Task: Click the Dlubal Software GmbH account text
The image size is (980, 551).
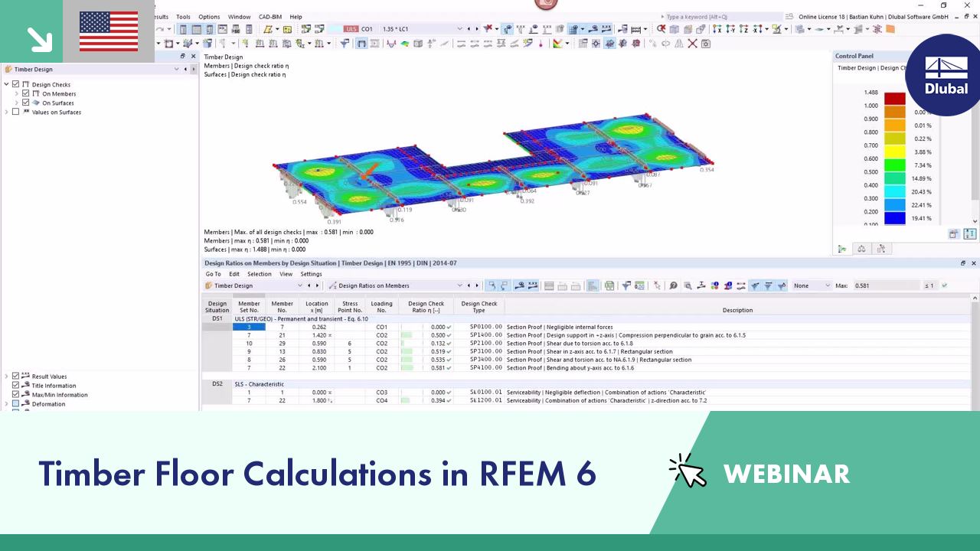Action: pos(925,16)
